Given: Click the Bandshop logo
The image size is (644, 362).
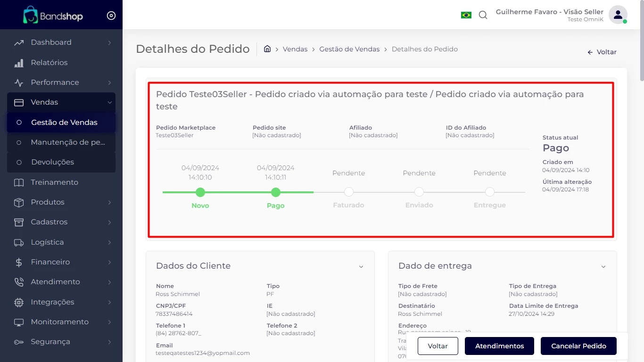Looking at the screenshot, I should pyautogui.click(x=53, y=16).
